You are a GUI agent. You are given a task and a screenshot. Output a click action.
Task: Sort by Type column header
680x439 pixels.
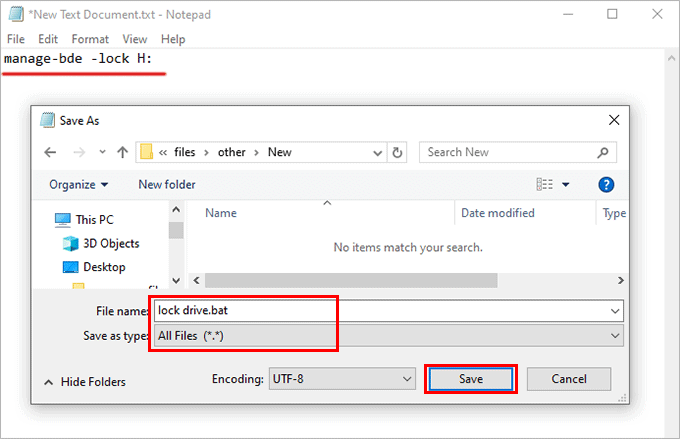[x=614, y=213]
